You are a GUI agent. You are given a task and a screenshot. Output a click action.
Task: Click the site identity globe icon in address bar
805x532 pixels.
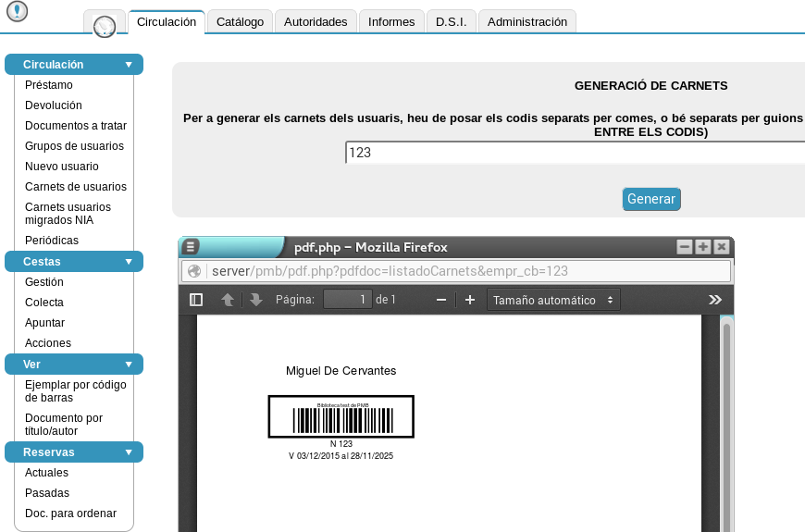[x=194, y=271]
